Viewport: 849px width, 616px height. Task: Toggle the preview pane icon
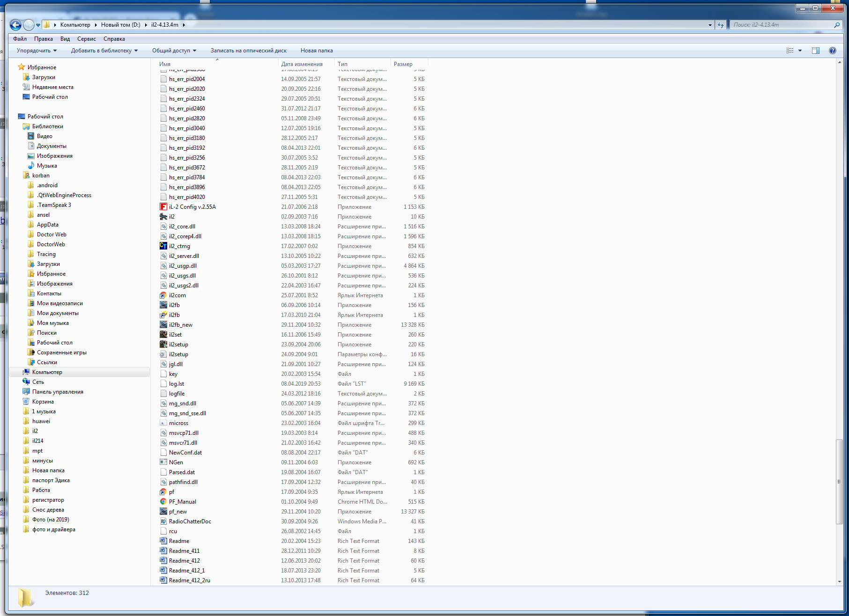(x=816, y=51)
